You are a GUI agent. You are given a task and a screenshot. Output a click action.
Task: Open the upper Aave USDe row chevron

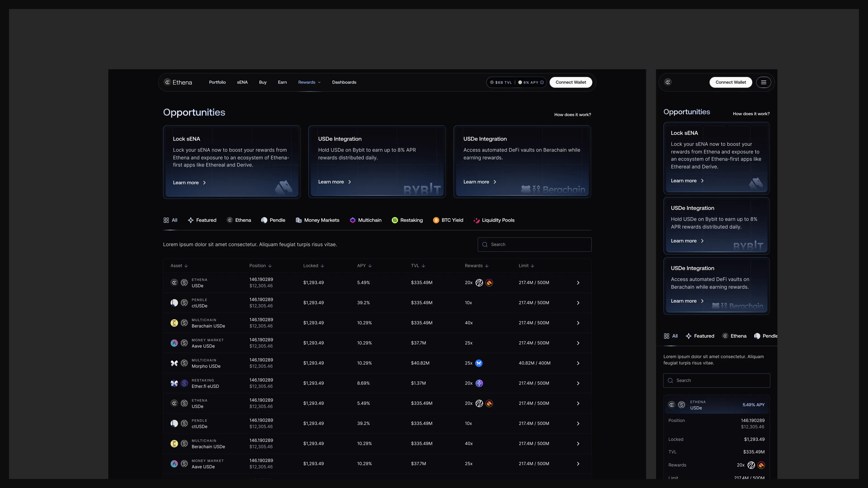(x=578, y=343)
